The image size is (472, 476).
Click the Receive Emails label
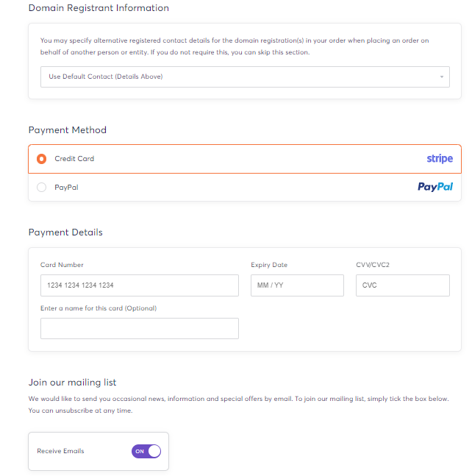tap(60, 451)
